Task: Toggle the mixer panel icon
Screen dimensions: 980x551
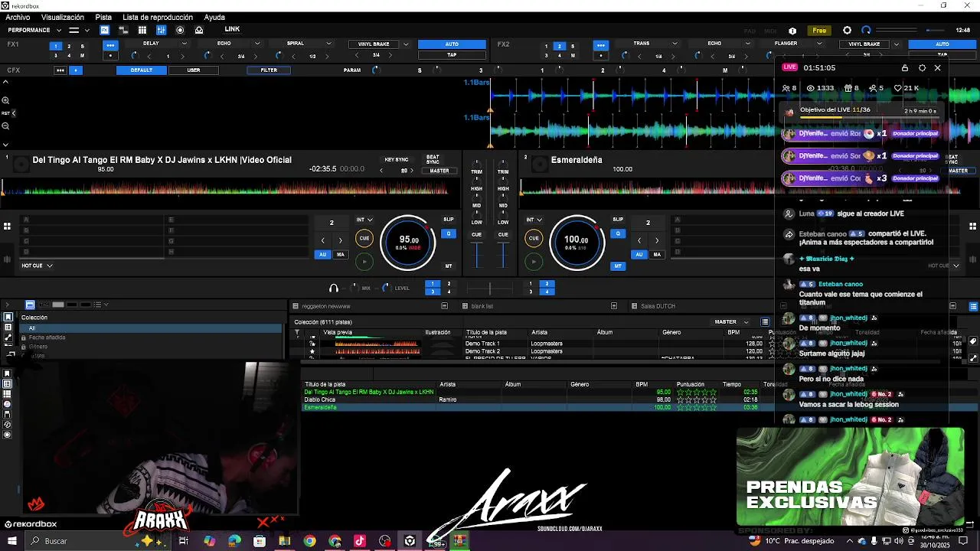Action: 161,31
